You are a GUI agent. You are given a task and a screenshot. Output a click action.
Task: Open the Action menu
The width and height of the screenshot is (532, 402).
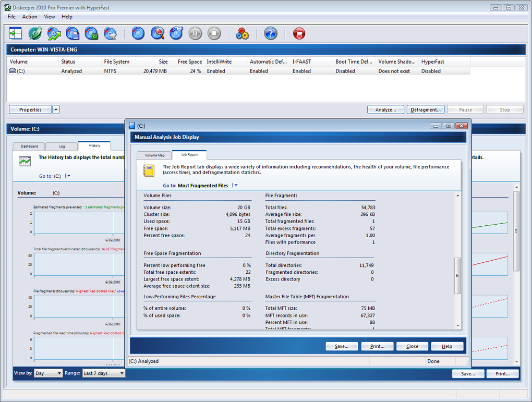(x=30, y=17)
